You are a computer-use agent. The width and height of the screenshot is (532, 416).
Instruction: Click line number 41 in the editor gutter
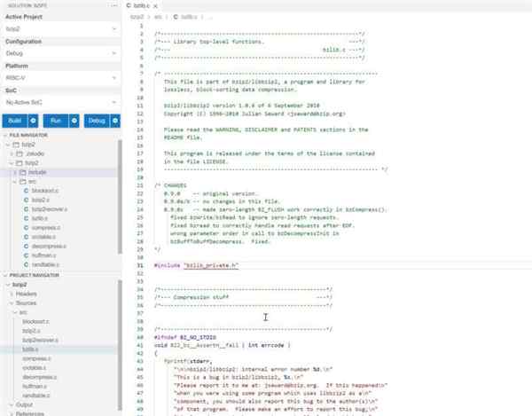pyautogui.click(x=140, y=345)
